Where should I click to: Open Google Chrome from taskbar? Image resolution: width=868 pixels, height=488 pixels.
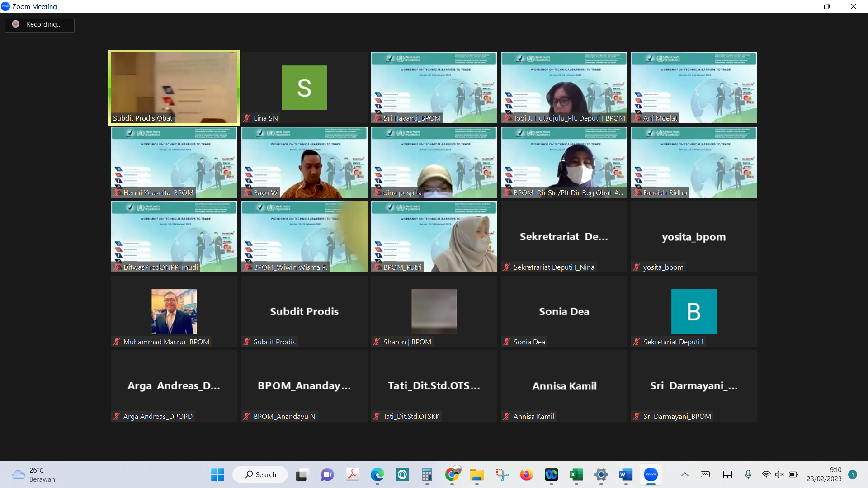[452, 474]
